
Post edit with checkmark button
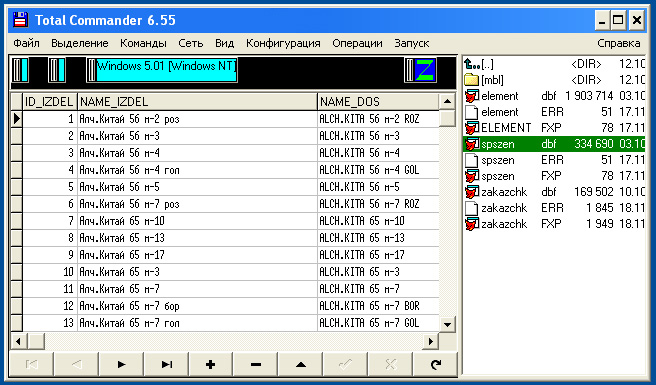tap(346, 364)
